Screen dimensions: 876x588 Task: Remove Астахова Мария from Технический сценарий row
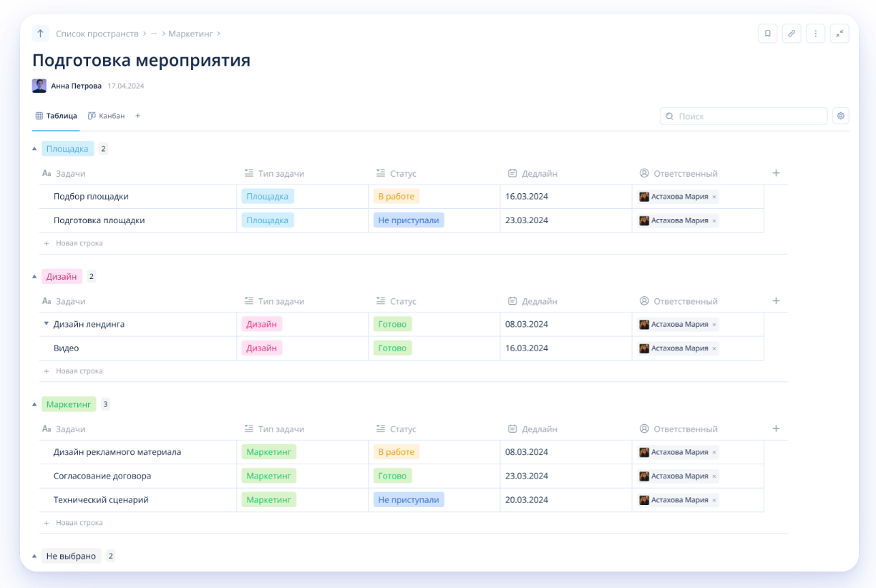point(714,500)
